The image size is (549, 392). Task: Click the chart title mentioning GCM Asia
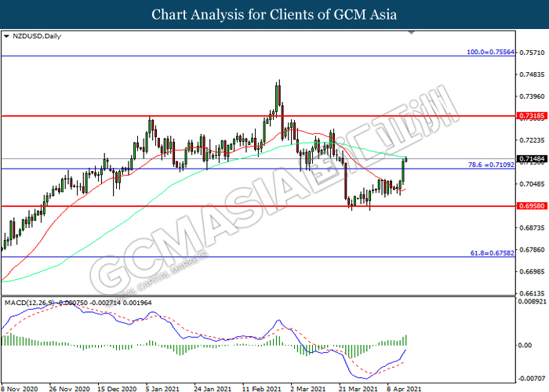coord(274,14)
